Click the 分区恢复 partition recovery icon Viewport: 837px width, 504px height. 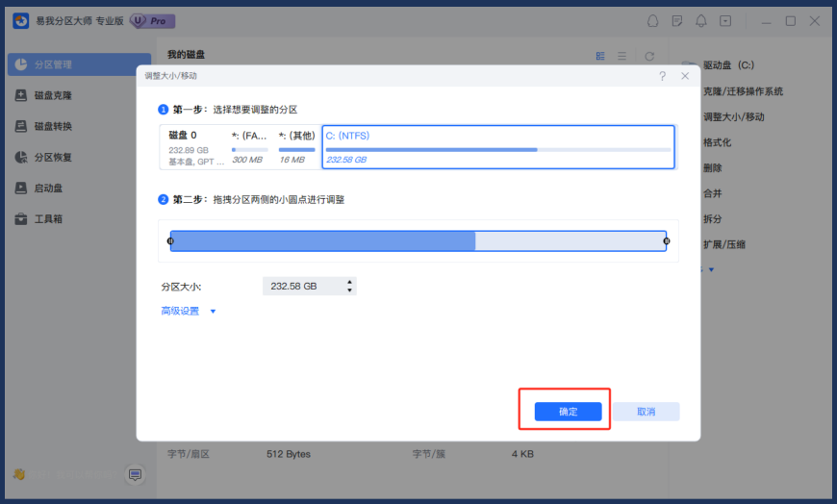tap(22, 158)
